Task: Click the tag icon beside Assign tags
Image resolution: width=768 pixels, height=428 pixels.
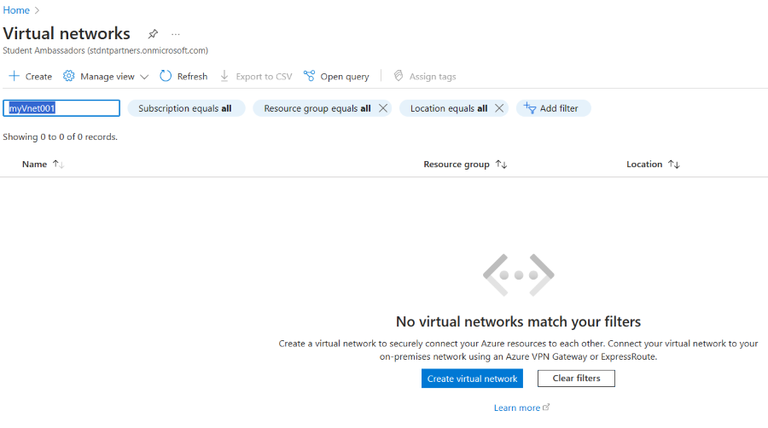Action: click(x=399, y=76)
